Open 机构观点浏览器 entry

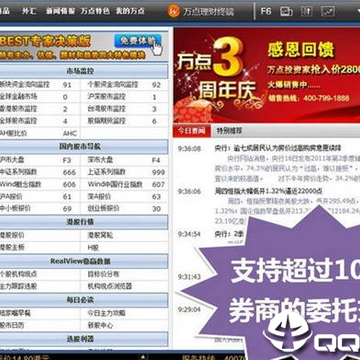pos(110,286)
